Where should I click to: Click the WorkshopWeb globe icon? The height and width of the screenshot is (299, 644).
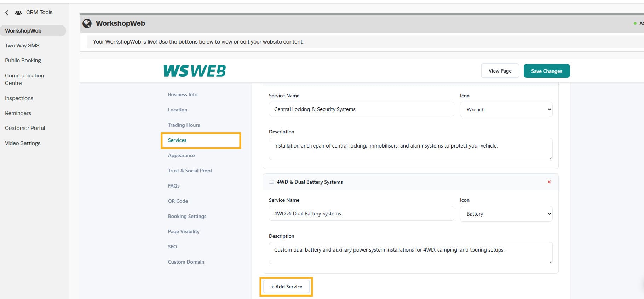tap(87, 23)
